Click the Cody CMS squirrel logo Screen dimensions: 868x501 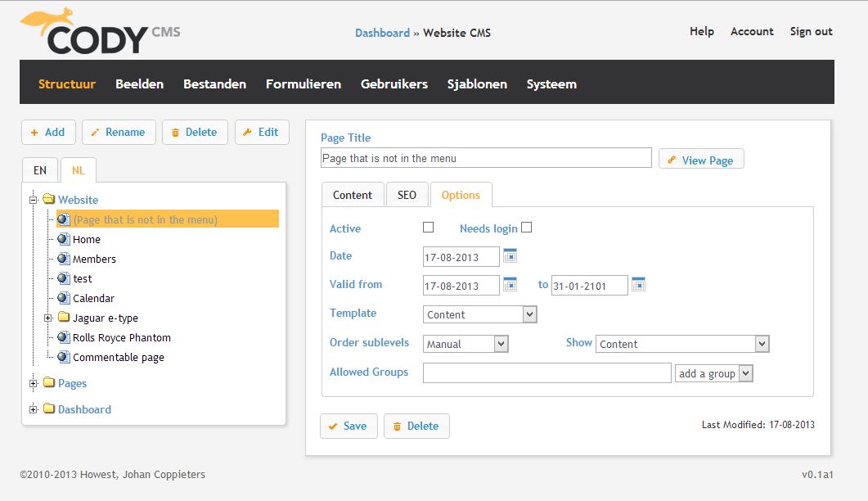[x=100, y=31]
